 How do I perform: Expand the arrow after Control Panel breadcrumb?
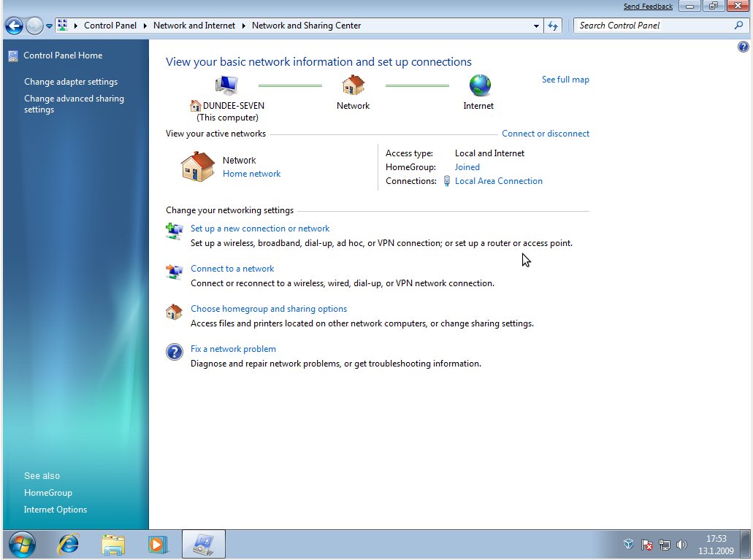tap(145, 26)
